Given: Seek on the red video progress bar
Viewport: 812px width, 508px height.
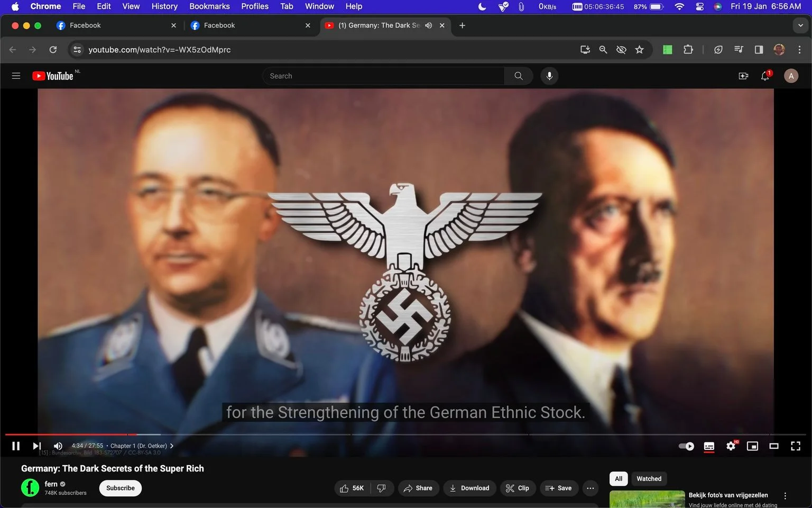Looking at the screenshot, I should [66, 434].
